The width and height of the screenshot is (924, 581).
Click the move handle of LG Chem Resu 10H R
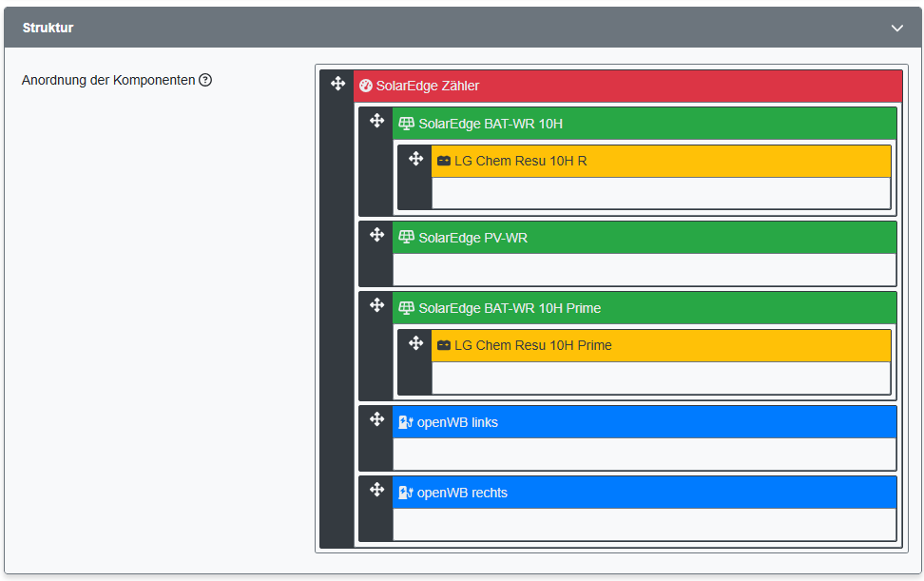415,159
